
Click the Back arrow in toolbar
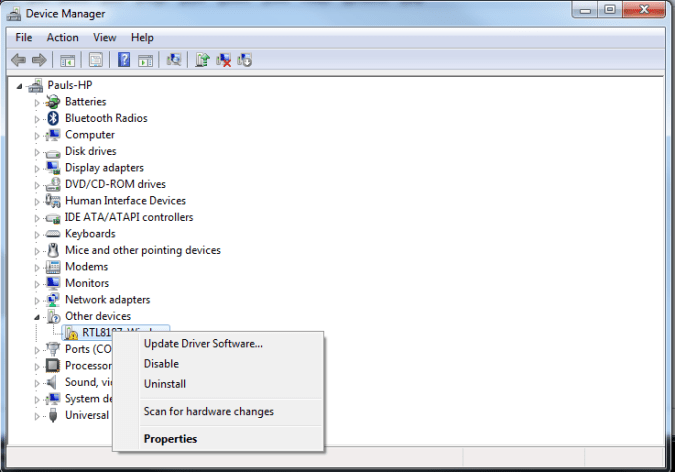click(x=19, y=60)
